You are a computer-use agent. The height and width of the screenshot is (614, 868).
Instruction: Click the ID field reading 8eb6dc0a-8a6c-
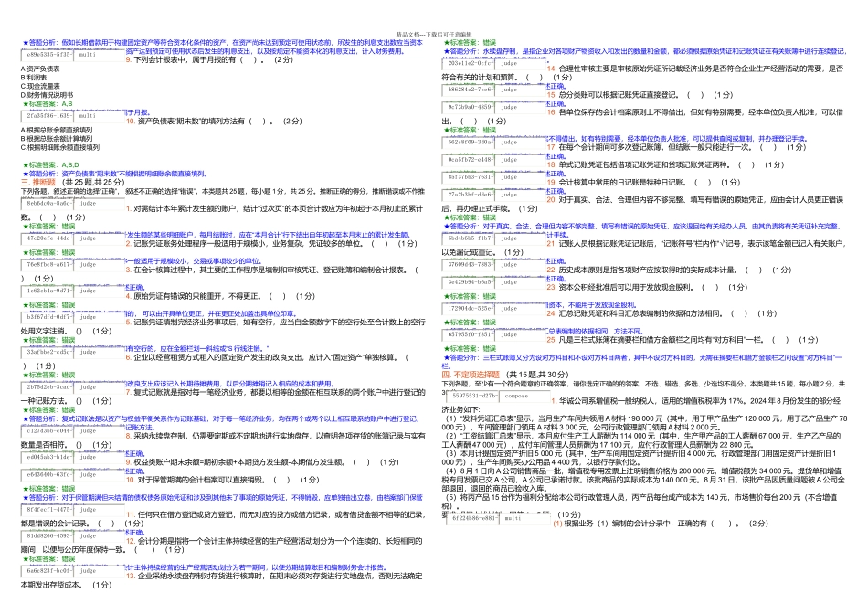tap(48, 204)
